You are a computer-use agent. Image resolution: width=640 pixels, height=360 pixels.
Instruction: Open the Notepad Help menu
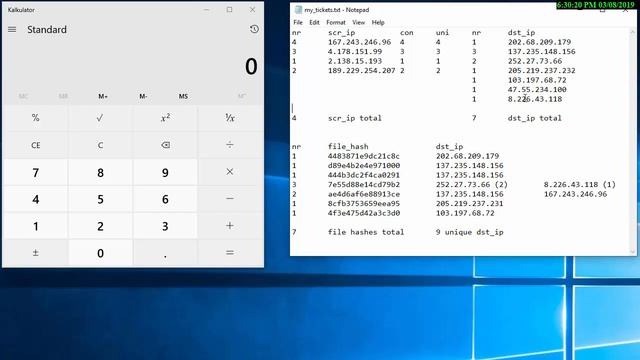pos(378,22)
